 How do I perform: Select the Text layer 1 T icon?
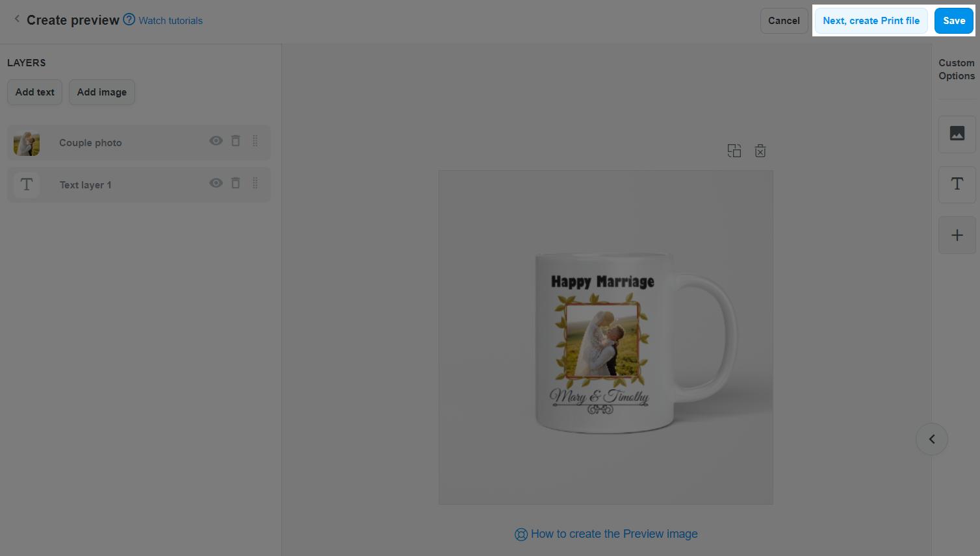pos(27,184)
